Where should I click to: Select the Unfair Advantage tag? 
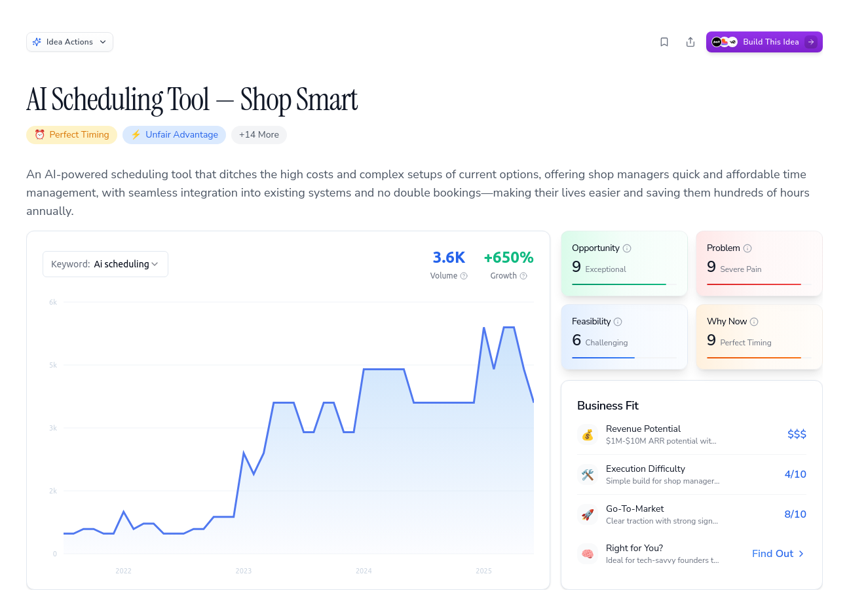click(174, 135)
